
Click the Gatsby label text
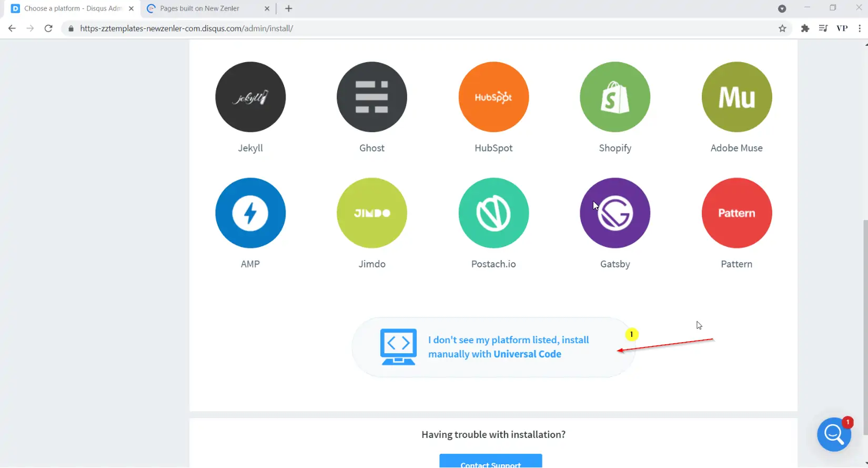pyautogui.click(x=615, y=264)
